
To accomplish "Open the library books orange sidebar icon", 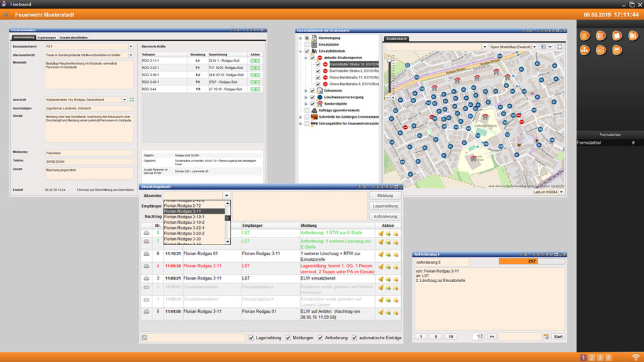I will tap(633, 36).
